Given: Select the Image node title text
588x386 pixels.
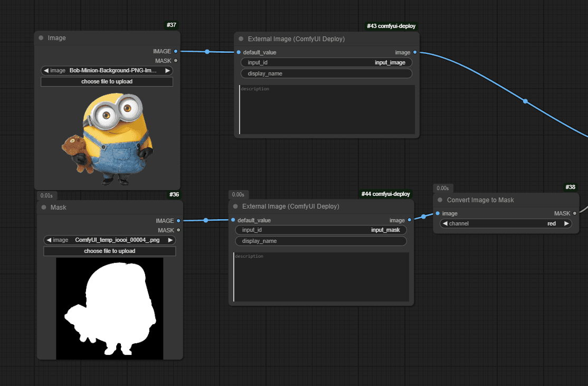Looking at the screenshot, I should click(56, 38).
